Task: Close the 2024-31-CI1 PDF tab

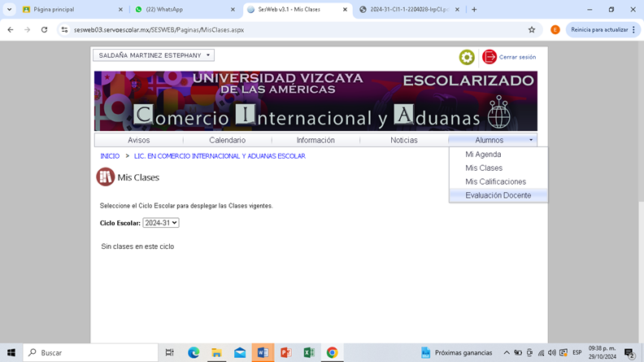Action: coord(457,10)
